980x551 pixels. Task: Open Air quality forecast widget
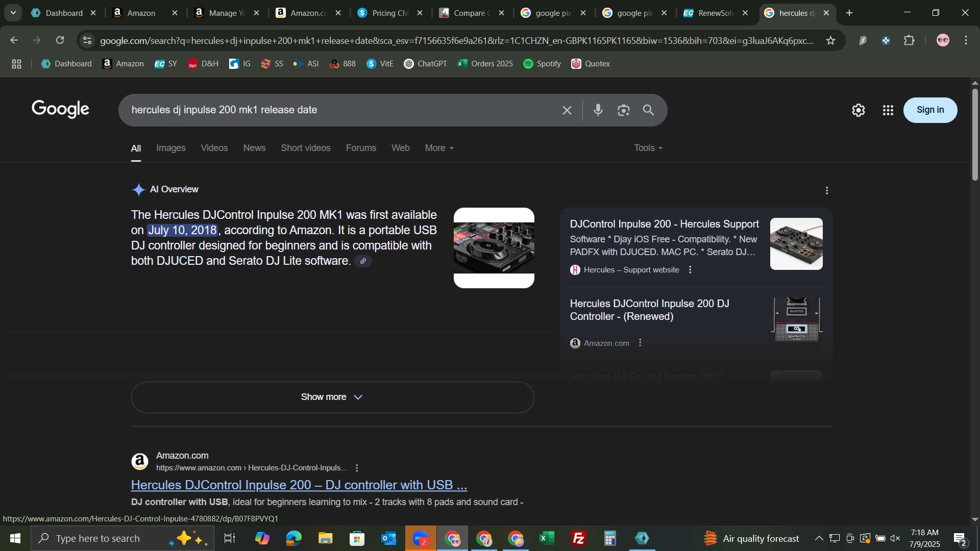tap(751, 538)
